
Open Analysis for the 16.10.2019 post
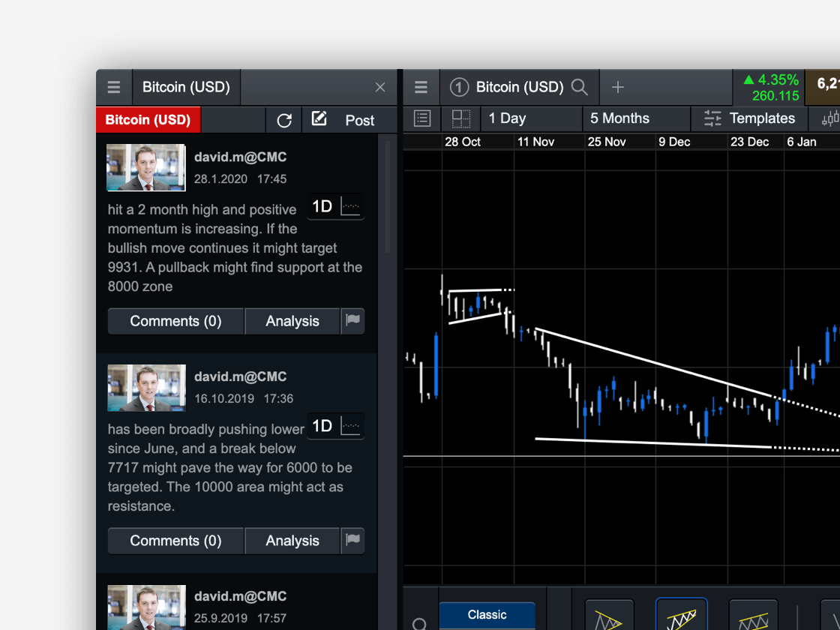point(292,541)
